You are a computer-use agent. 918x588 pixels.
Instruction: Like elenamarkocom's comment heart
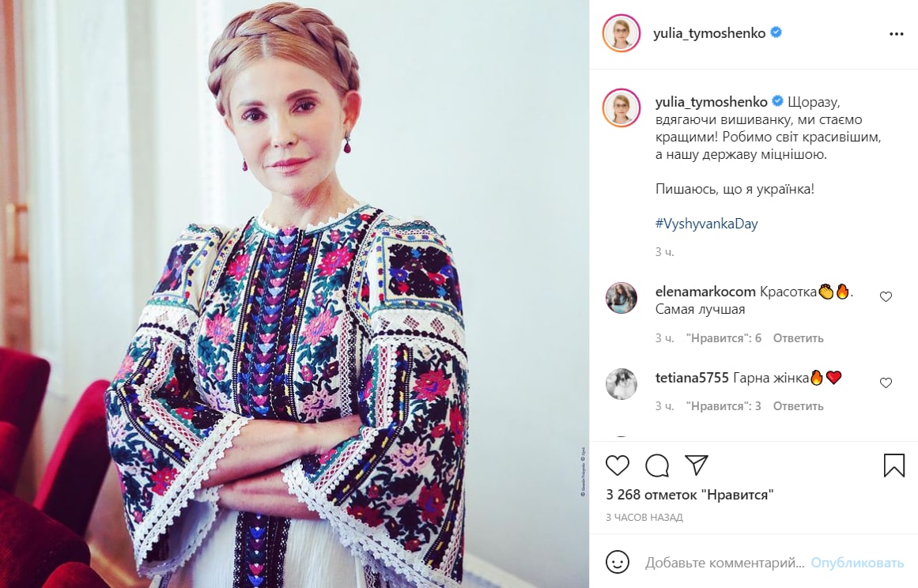[x=886, y=296]
